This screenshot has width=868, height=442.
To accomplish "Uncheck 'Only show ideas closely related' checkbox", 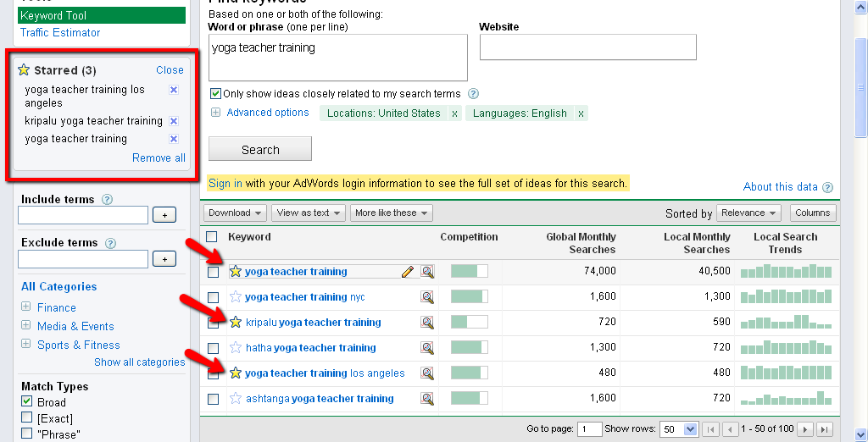I will (215, 94).
